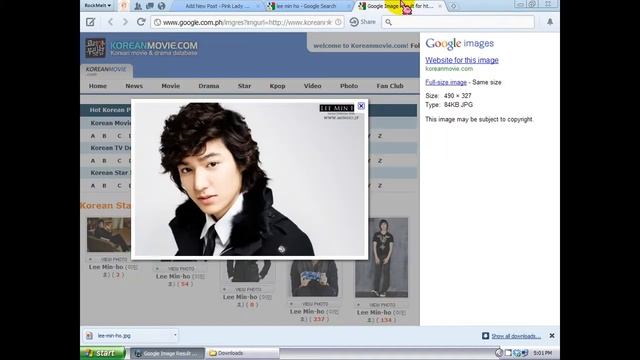
Task: Click the address bar URL field
Action: tap(247, 22)
